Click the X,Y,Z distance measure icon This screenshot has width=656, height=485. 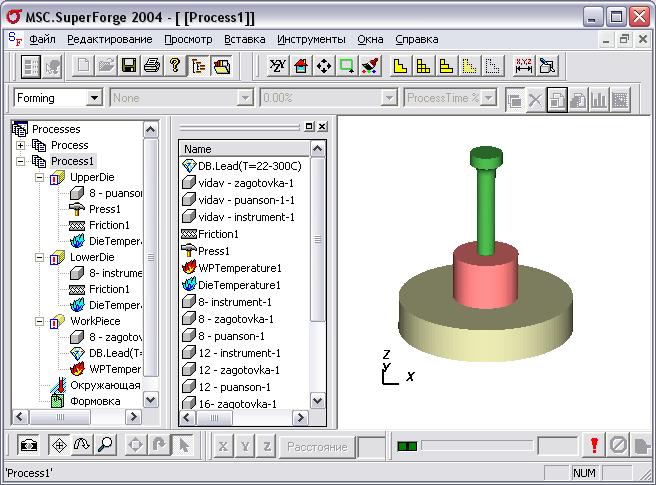point(523,66)
